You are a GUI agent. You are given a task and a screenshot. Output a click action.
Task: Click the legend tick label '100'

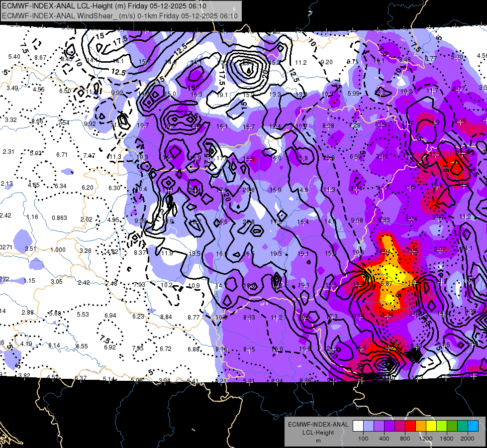pyautogui.click(x=363, y=439)
